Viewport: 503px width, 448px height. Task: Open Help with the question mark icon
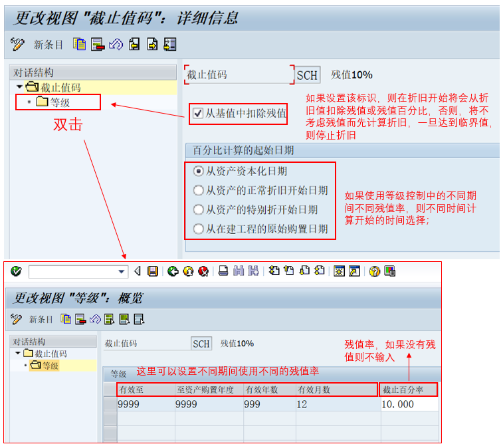click(x=374, y=271)
